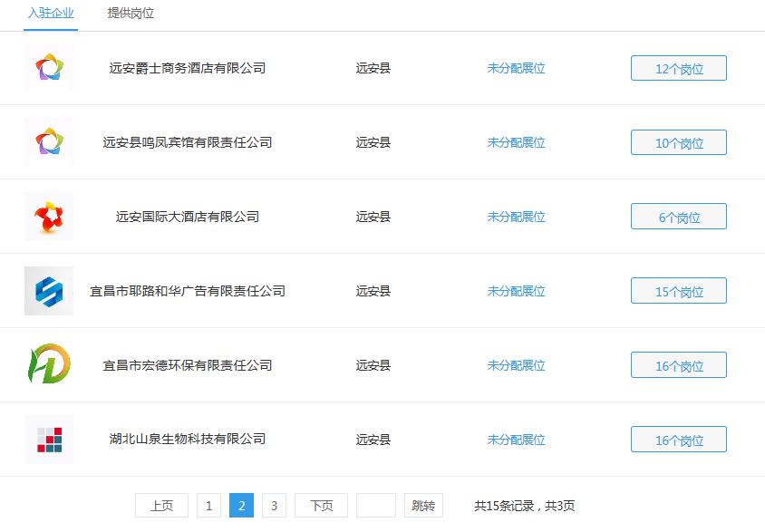Go to next page via 下页 button
The image size is (765, 532).
(x=320, y=505)
